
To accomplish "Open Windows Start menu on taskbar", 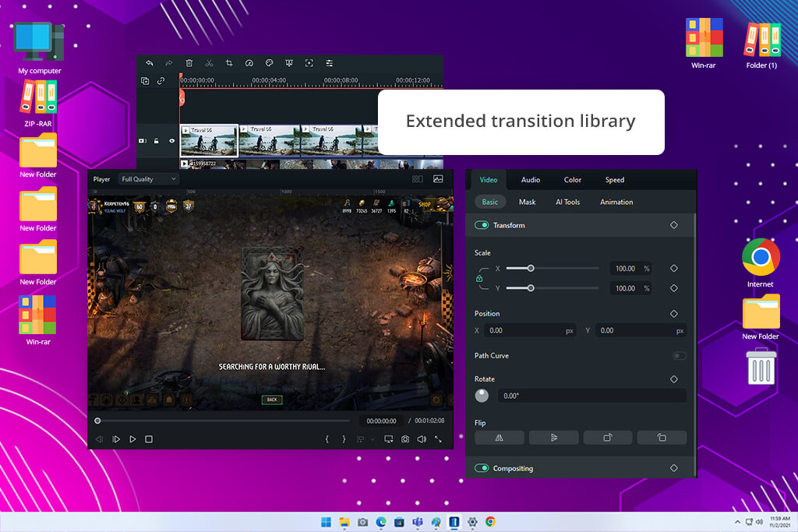I will [326, 522].
